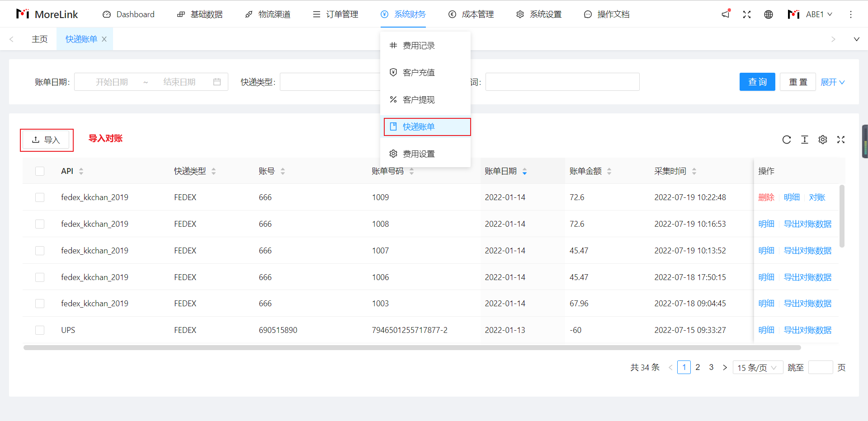Screen dimensions: 868x421
Task: Click the notification megaphone icon
Action: (x=726, y=14)
